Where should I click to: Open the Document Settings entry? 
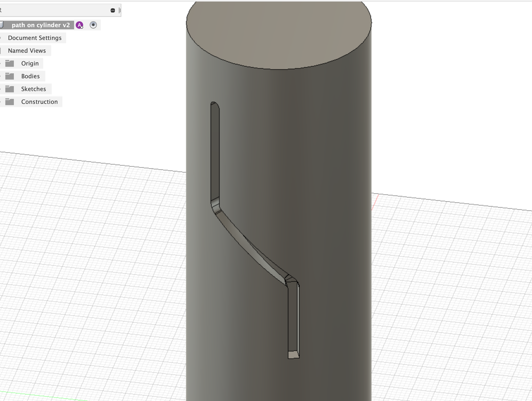tap(35, 38)
